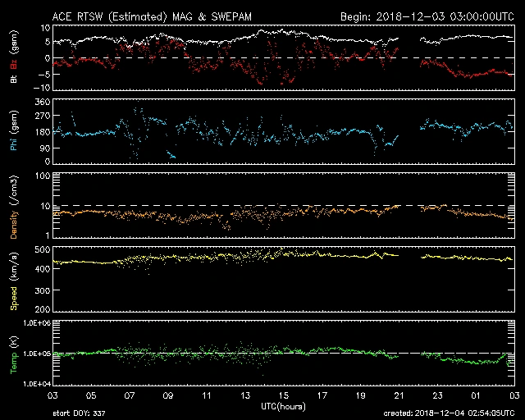The height and width of the screenshot is (420, 525).
Task: Click the '01' hour label on time axis
Action: click(x=476, y=396)
